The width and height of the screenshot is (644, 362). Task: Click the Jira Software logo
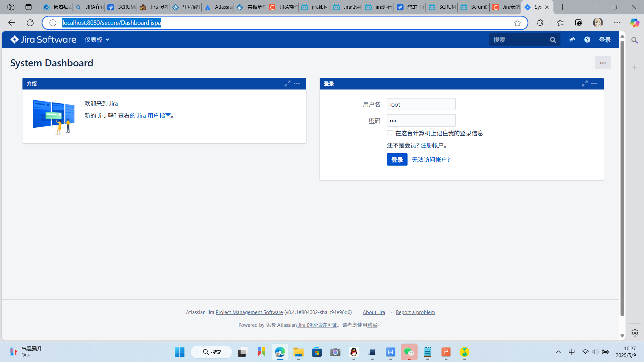click(x=43, y=40)
